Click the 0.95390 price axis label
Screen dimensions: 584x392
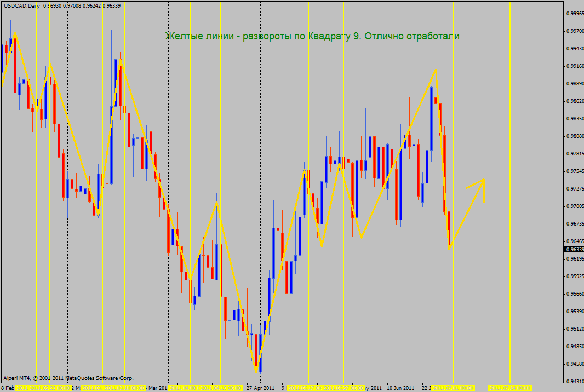574,311
